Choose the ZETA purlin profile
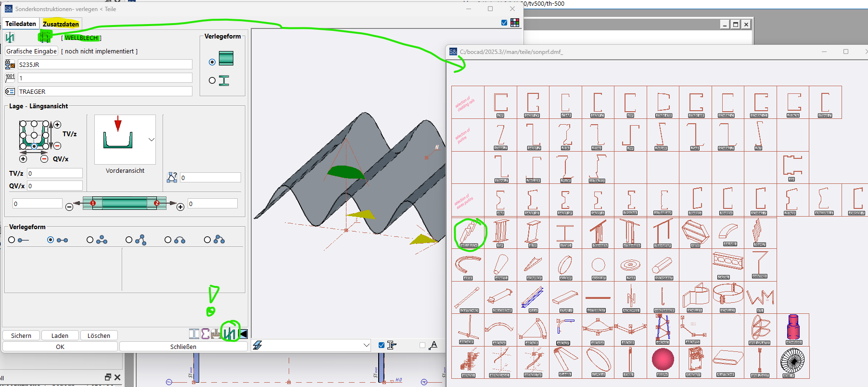 (x=565, y=136)
